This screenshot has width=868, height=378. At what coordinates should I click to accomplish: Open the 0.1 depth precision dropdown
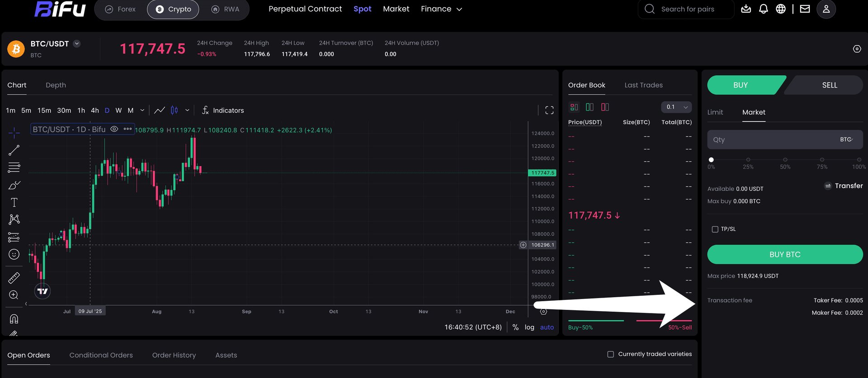(x=676, y=107)
